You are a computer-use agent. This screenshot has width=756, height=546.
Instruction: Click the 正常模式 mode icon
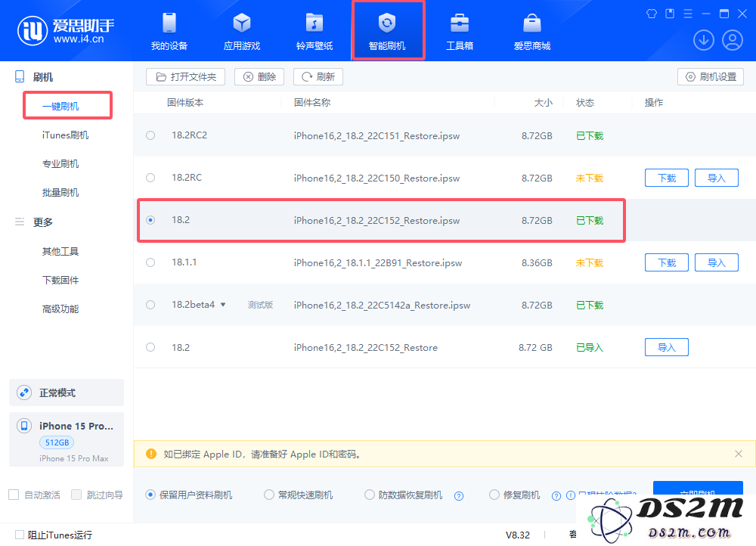24,392
